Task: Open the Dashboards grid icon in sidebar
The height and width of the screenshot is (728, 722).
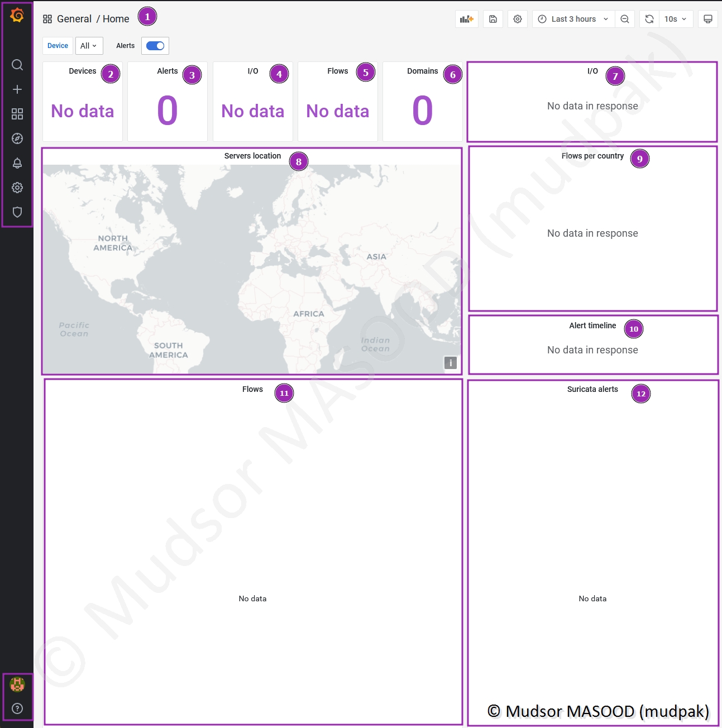Action: (x=17, y=114)
